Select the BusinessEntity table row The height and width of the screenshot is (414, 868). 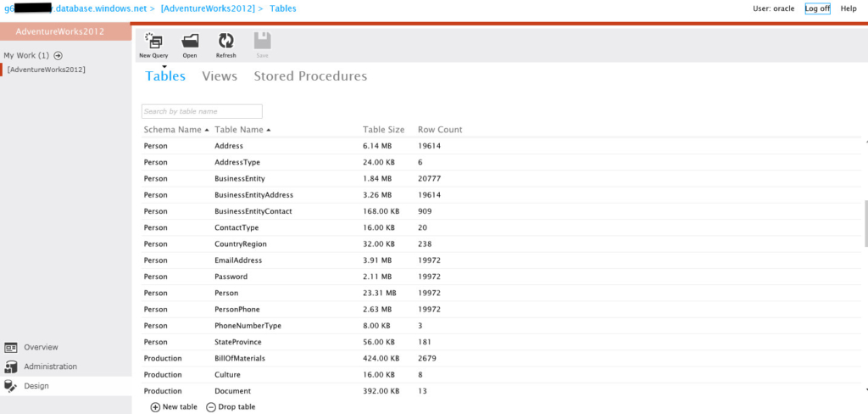(502, 178)
